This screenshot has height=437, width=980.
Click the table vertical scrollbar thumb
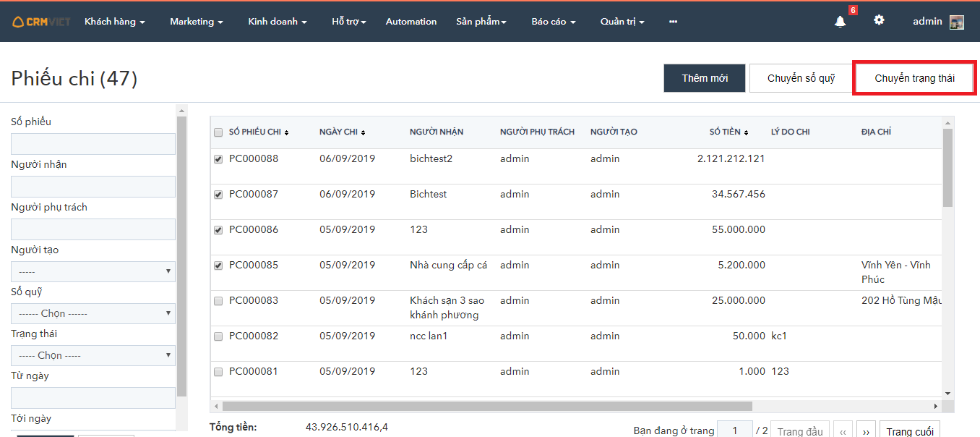click(x=948, y=168)
